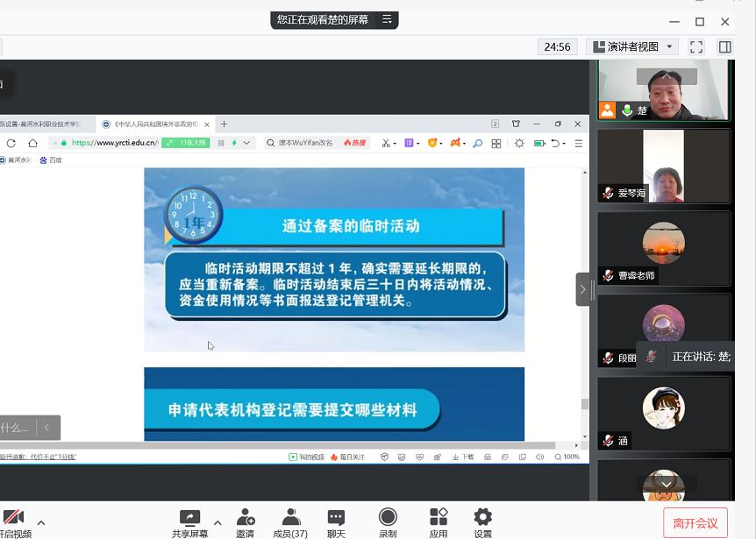The height and width of the screenshot is (539, 756).
Task: Open the 演讲者视图 view dropdown
Action: 633,46
